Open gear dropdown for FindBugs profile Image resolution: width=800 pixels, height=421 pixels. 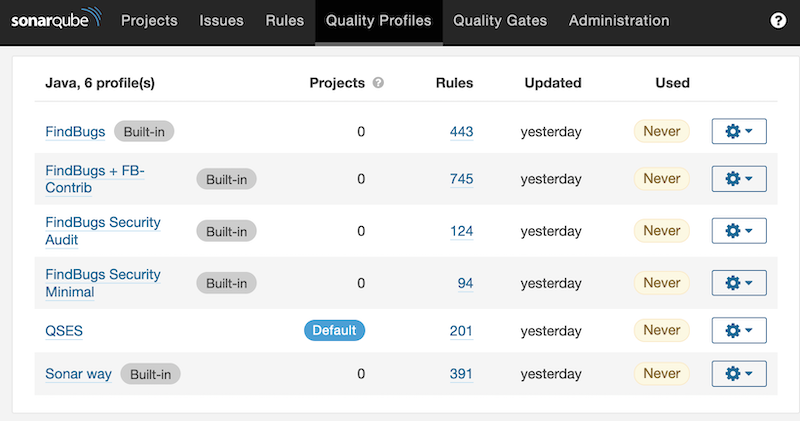tap(739, 131)
